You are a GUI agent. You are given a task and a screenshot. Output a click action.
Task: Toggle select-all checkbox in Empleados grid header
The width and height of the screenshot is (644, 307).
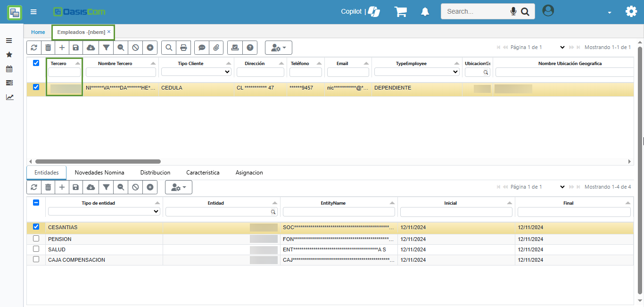(x=36, y=63)
